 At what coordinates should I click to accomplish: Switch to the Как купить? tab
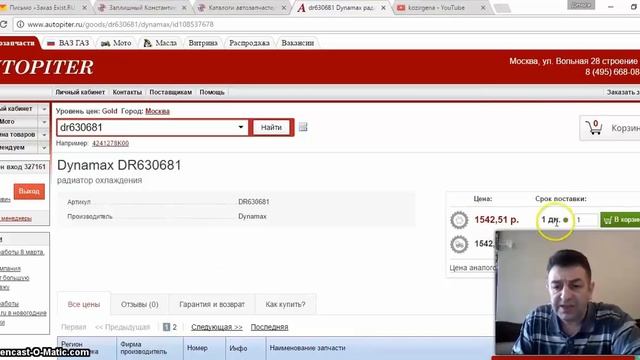coord(285,304)
